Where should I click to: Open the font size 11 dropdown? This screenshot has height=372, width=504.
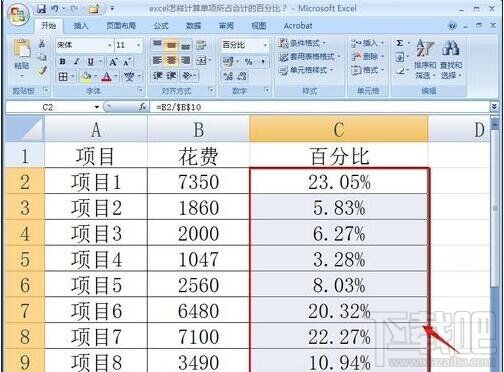(138, 45)
